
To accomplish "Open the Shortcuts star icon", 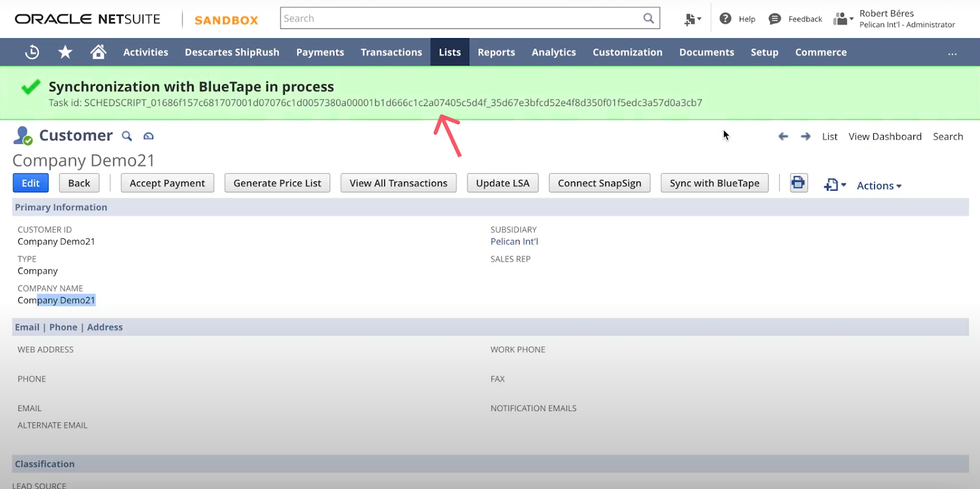I will pyautogui.click(x=65, y=52).
